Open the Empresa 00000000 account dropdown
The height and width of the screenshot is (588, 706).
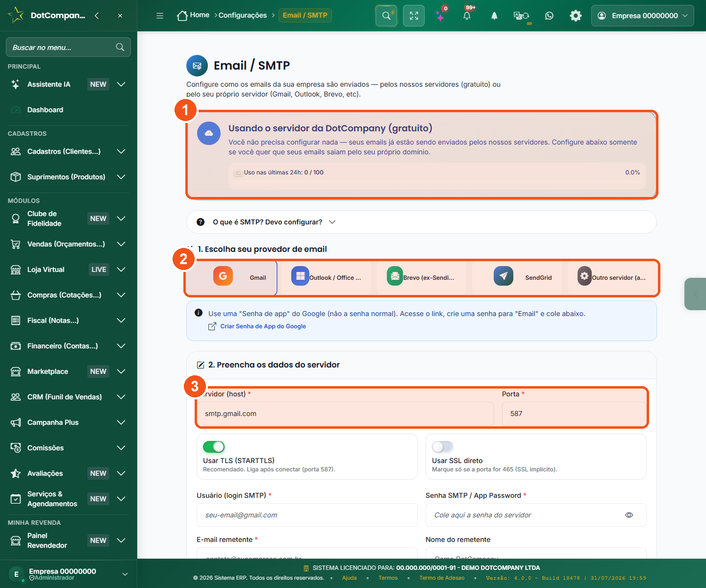coord(643,16)
